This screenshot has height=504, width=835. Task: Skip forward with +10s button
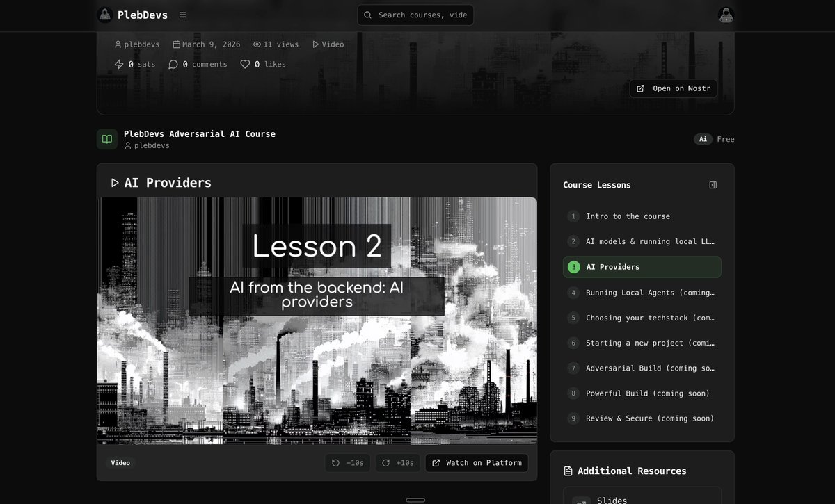pos(398,463)
